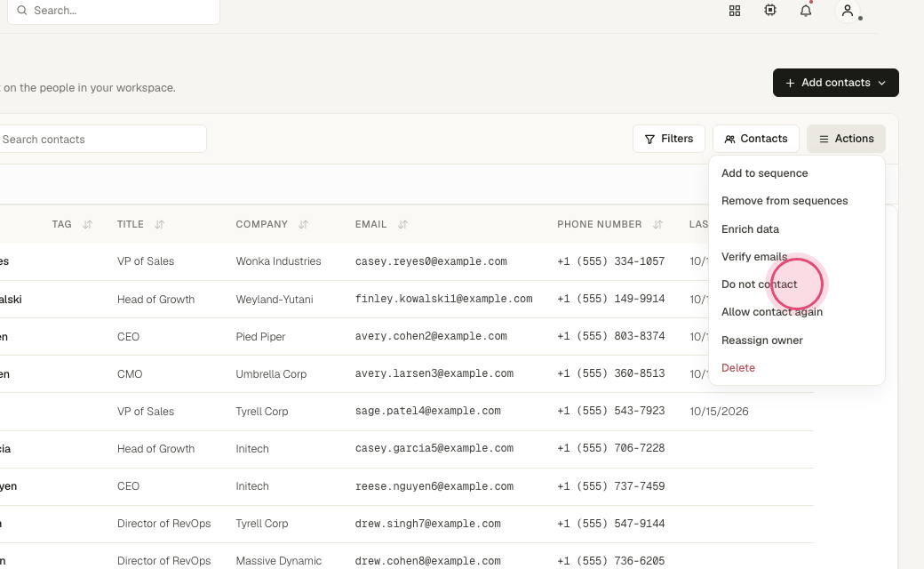Click phone number +1 (555) 149-9914

pyautogui.click(x=611, y=299)
